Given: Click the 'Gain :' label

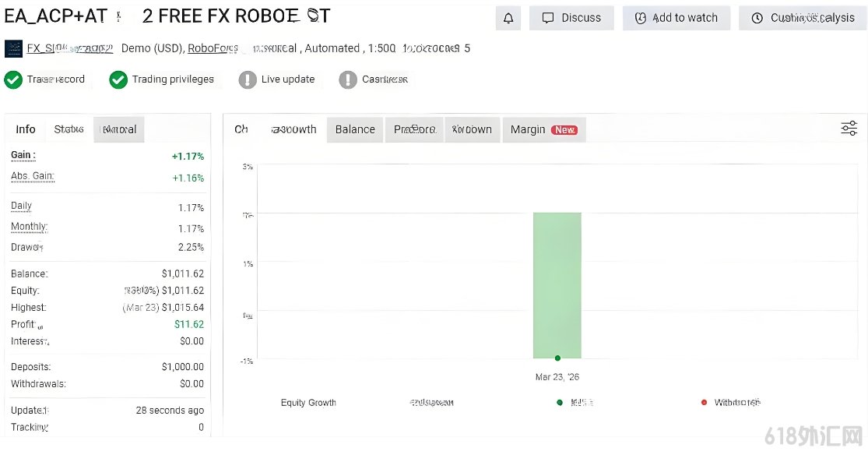Looking at the screenshot, I should click(x=23, y=155).
